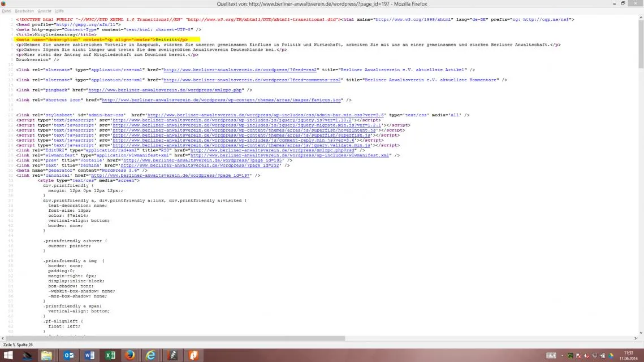Open the Hilfe menu
644x362 pixels.
(59, 11)
